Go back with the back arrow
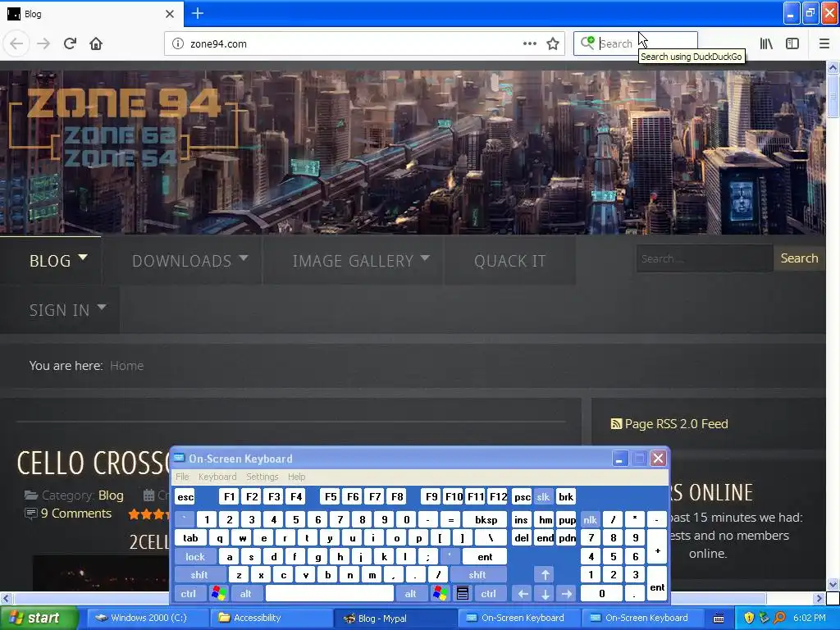 16,43
